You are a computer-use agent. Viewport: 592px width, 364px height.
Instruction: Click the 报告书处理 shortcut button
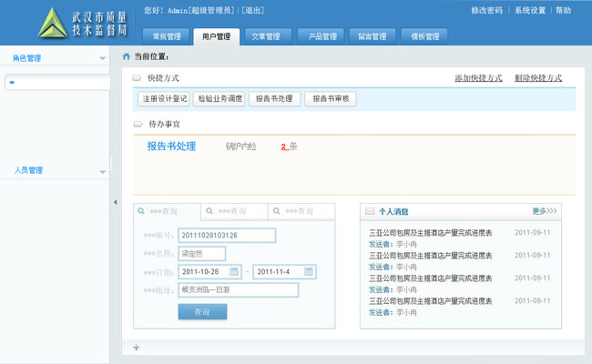pos(274,99)
